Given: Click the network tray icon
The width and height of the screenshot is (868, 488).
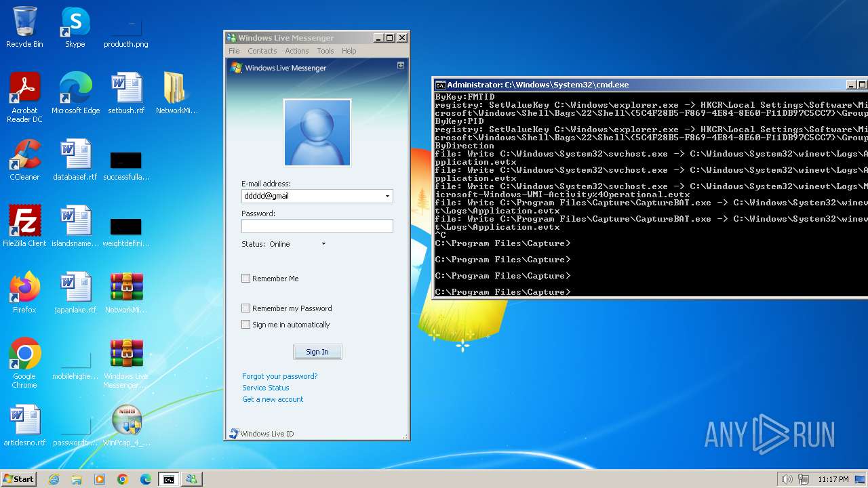Looking at the screenshot, I should [804, 479].
